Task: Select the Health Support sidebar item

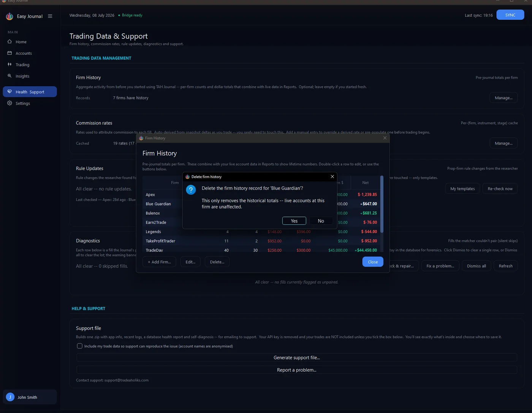Action: pos(30,92)
